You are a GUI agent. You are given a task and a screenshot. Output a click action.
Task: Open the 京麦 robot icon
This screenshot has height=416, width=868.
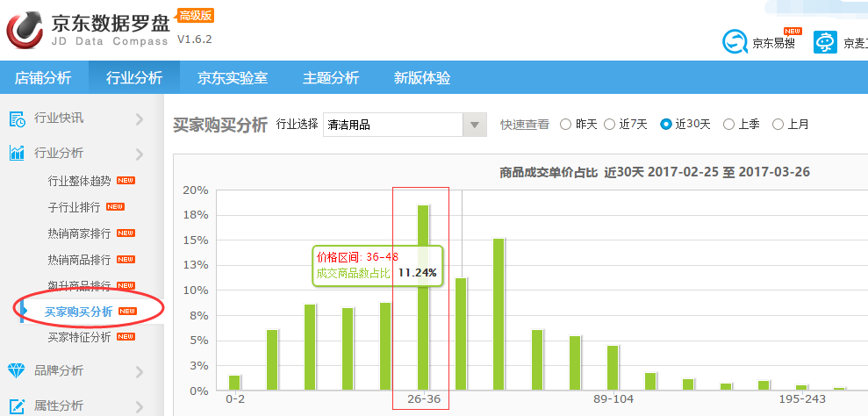(x=825, y=42)
